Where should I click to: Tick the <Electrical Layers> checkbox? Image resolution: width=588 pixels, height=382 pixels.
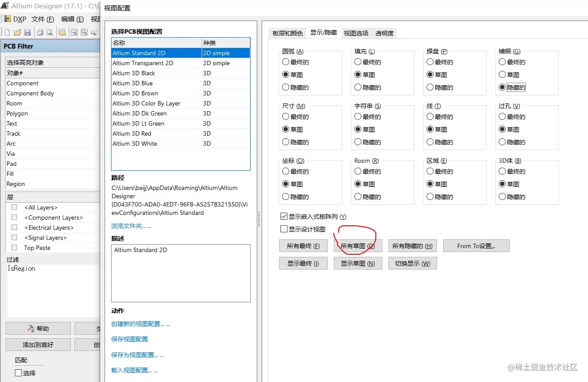14,228
